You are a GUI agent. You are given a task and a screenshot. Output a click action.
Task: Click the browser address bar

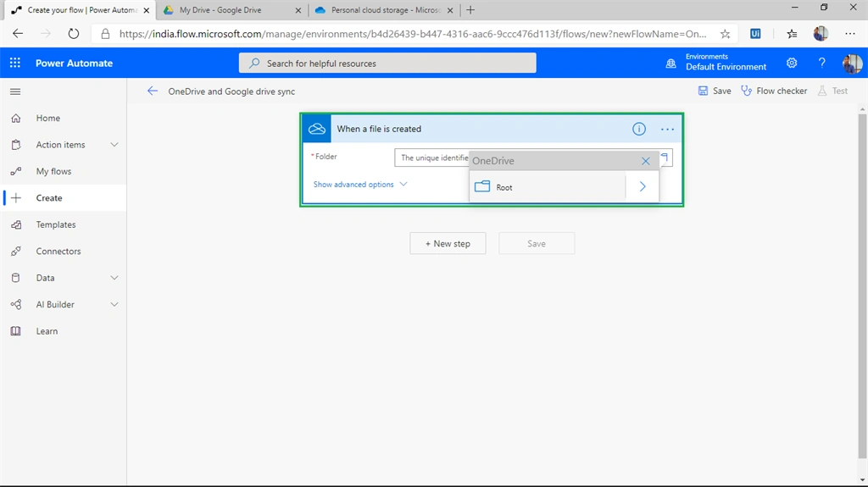coord(413,34)
